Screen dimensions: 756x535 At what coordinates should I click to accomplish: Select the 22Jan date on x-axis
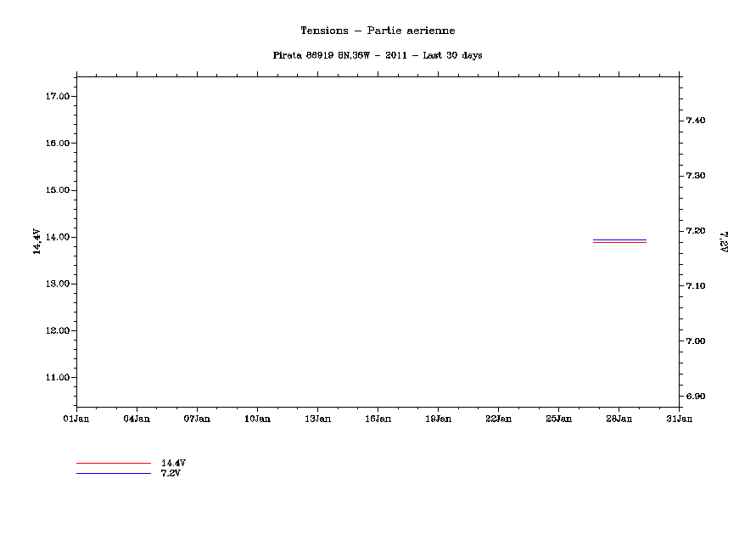coord(498,418)
